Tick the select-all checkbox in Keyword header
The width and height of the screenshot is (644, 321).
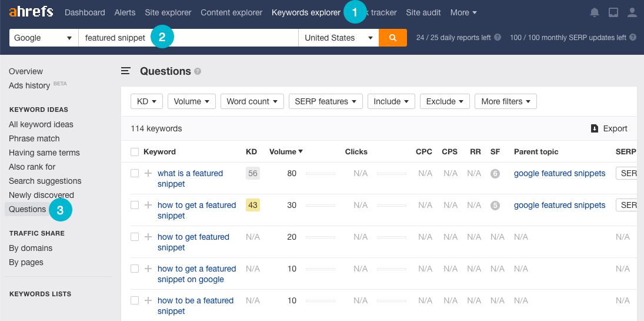(x=135, y=152)
